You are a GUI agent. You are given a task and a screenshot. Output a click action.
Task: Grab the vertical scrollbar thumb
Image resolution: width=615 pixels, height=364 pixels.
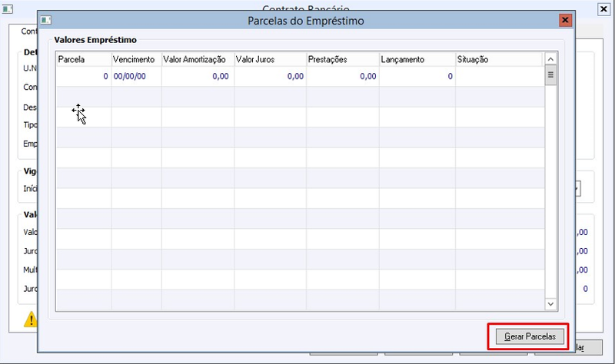pyautogui.click(x=550, y=74)
